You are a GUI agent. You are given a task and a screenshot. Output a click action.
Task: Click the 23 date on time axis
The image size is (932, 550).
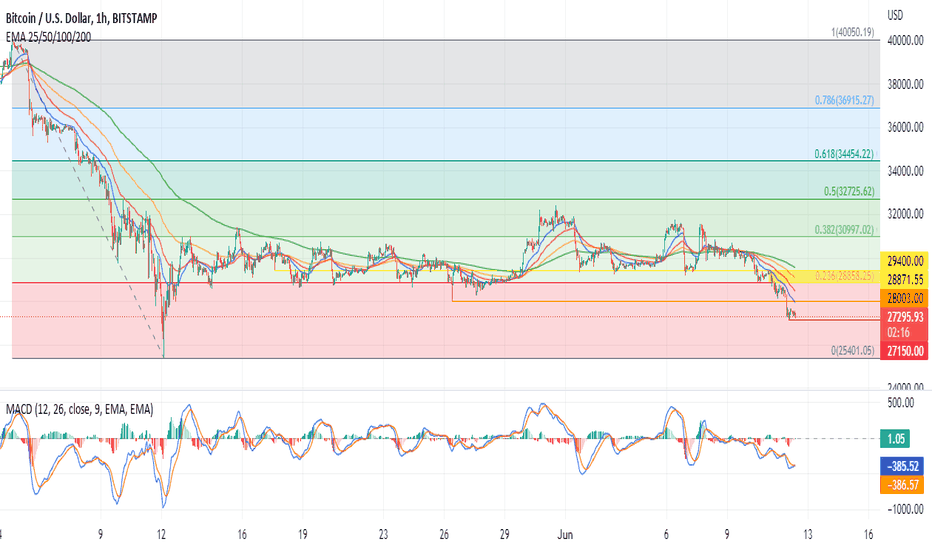point(383,535)
